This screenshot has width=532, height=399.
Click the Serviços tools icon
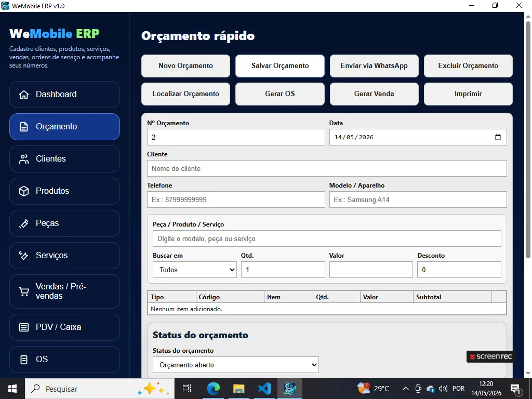coord(24,256)
